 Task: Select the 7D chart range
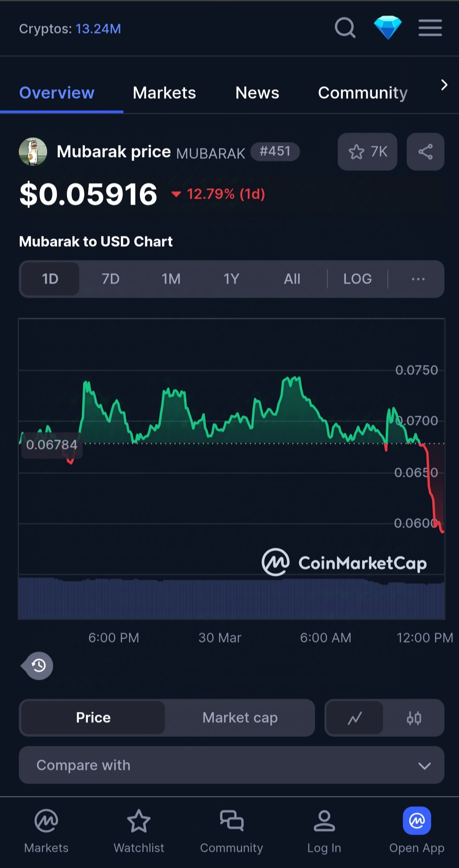[111, 279]
